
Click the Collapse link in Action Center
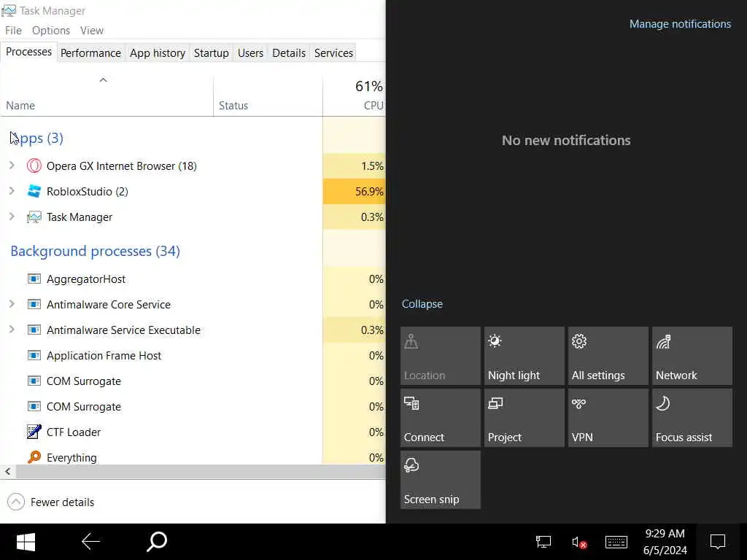[422, 304]
